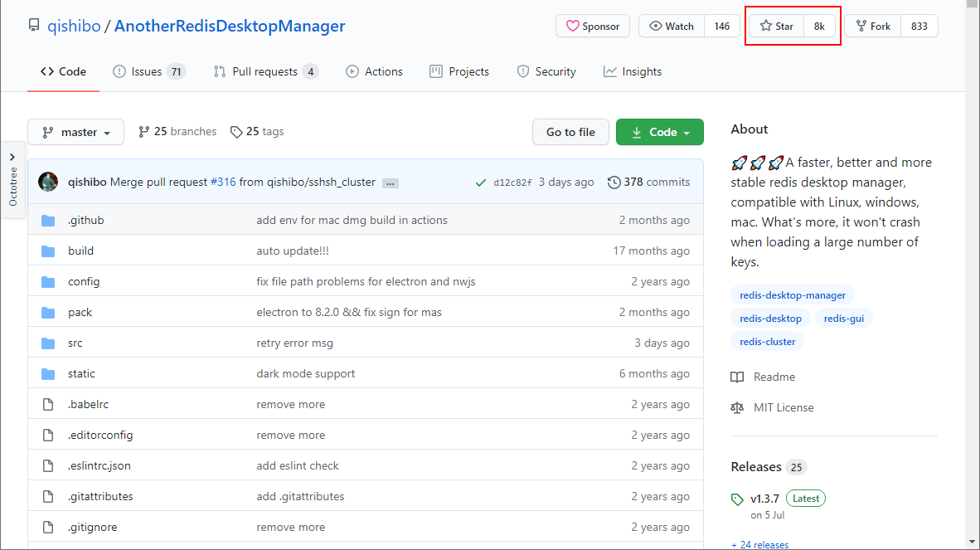Click the green commit status checkmark
The height and width of the screenshot is (550, 980).
(481, 183)
